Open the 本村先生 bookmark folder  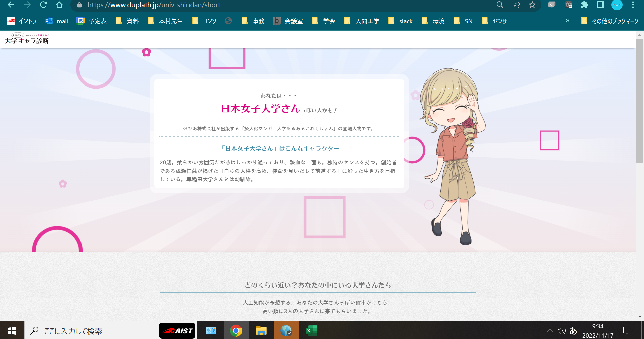(x=165, y=21)
